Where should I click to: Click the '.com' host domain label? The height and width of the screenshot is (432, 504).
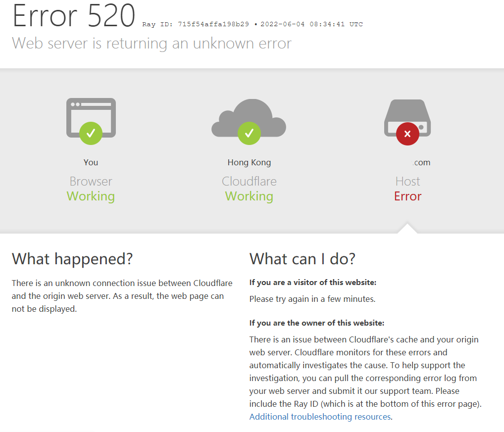(421, 162)
